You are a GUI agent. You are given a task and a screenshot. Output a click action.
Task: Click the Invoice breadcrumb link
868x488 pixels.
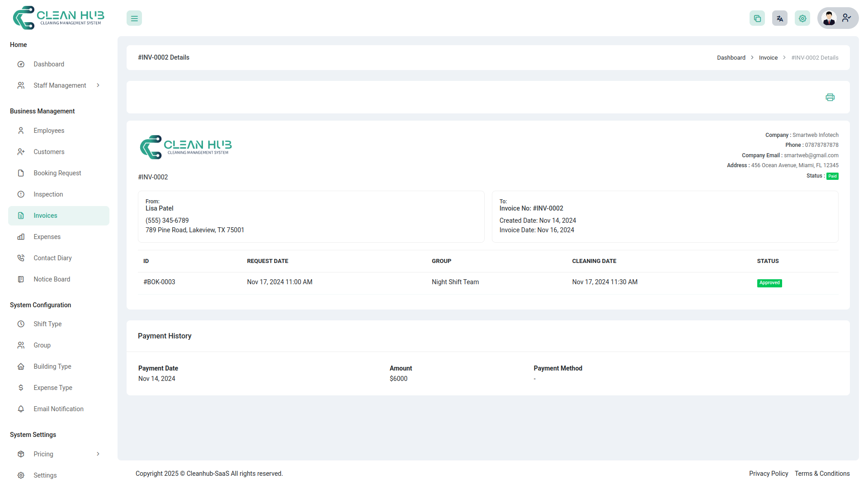coord(768,58)
